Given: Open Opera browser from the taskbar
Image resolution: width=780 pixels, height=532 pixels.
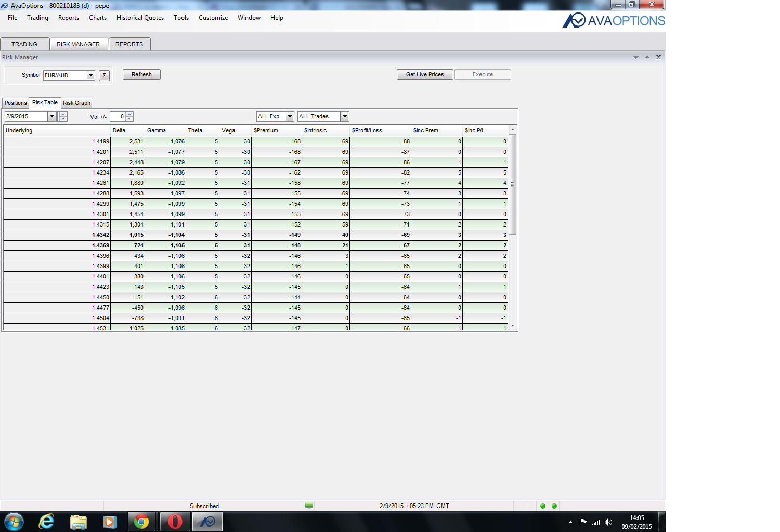Looking at the screenshot, I should click(175, 522).
